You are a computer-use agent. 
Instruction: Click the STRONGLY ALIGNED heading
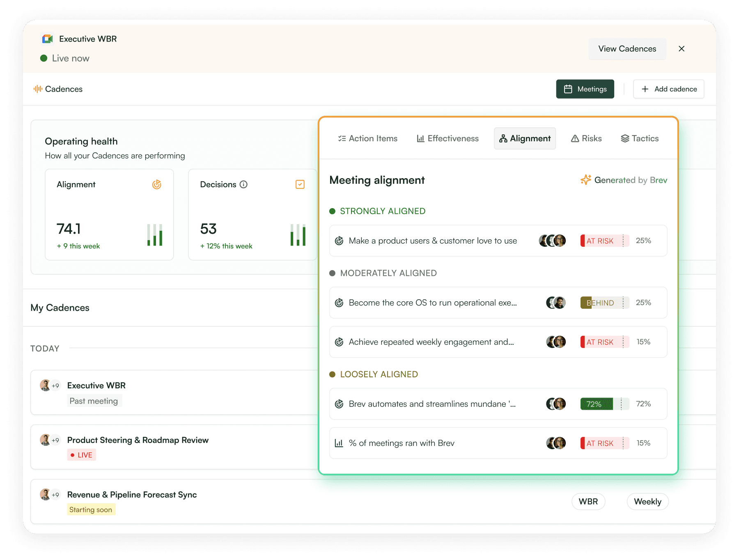[x=383, y=211]
